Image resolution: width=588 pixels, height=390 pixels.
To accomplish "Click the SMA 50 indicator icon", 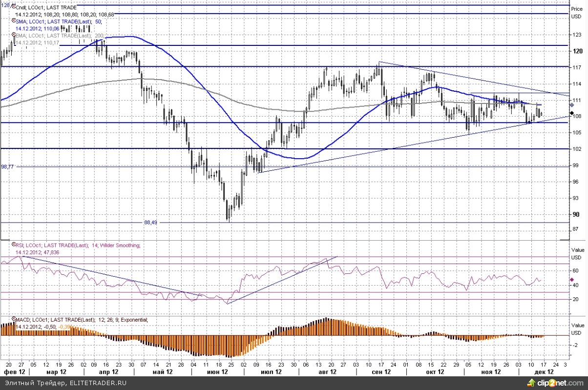I will [13, 21].
